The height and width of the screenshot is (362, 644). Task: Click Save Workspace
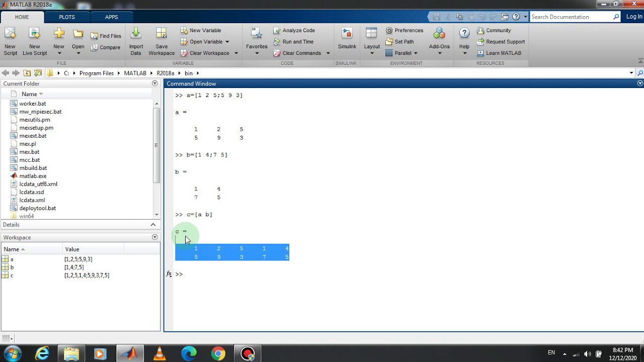tap(162, 41)
